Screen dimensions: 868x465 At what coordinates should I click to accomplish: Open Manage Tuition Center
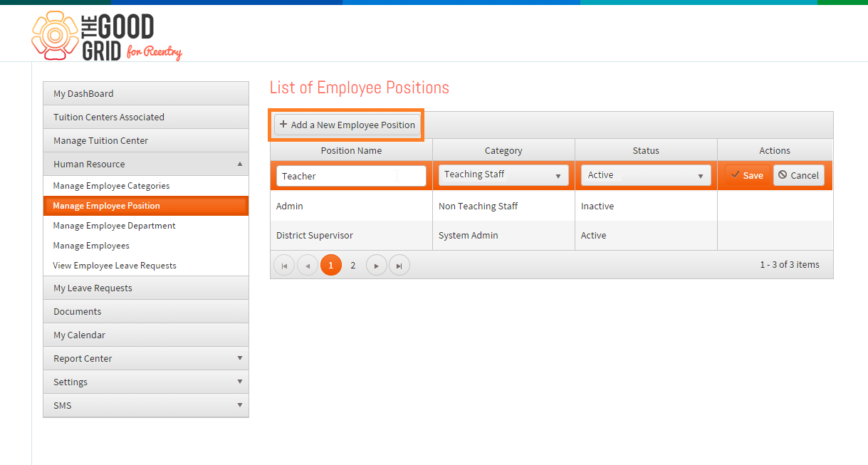[146, 140]
